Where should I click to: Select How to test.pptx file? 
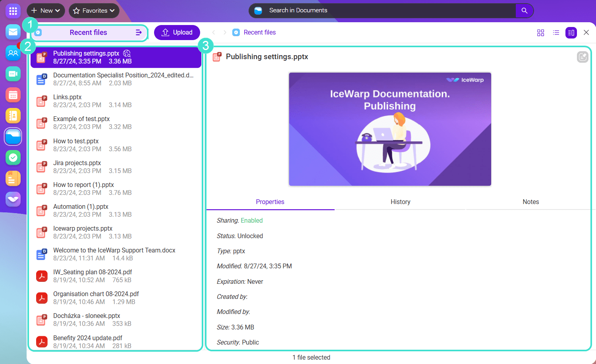[116, 145]
